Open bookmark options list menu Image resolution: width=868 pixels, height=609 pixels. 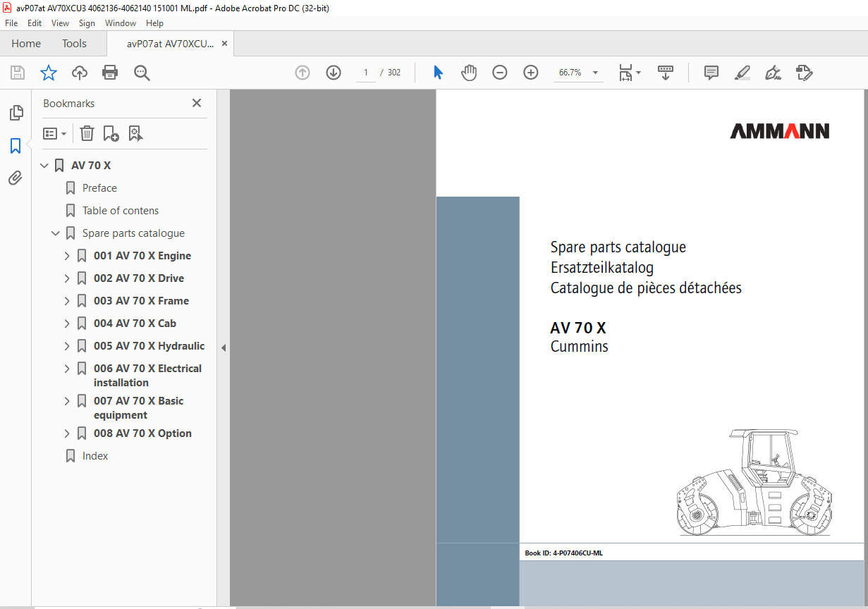click(x=55, y=133)
